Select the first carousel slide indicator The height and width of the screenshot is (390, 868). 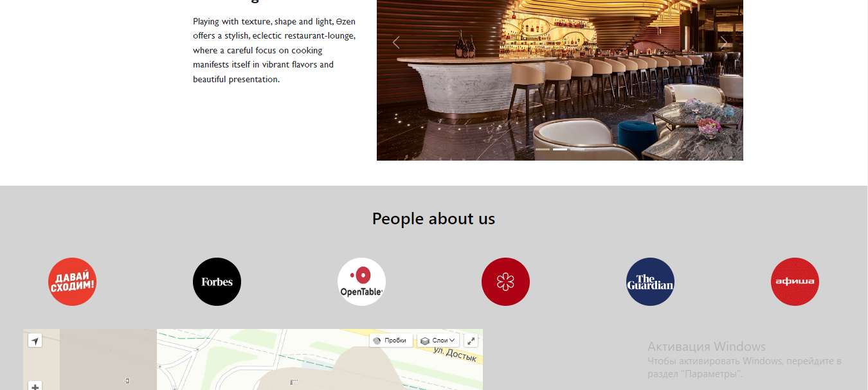coord(543,149)
